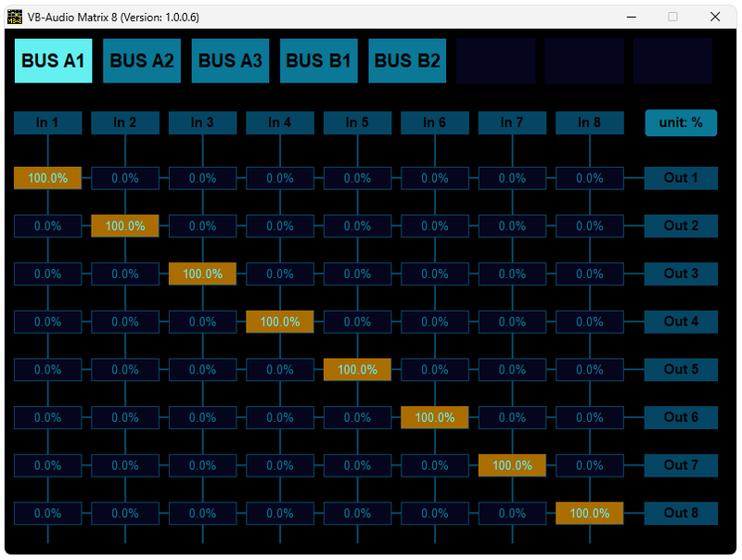Click the In 1 to Out 1 gain cell
The image size is (742, 560).
(48, 178)
